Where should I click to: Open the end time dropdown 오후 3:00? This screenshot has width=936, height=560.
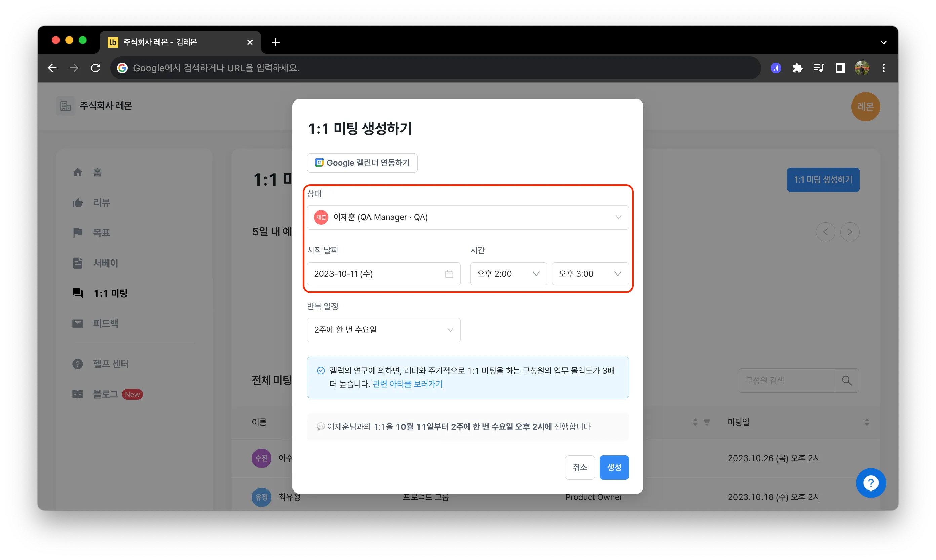click(590, 274)
